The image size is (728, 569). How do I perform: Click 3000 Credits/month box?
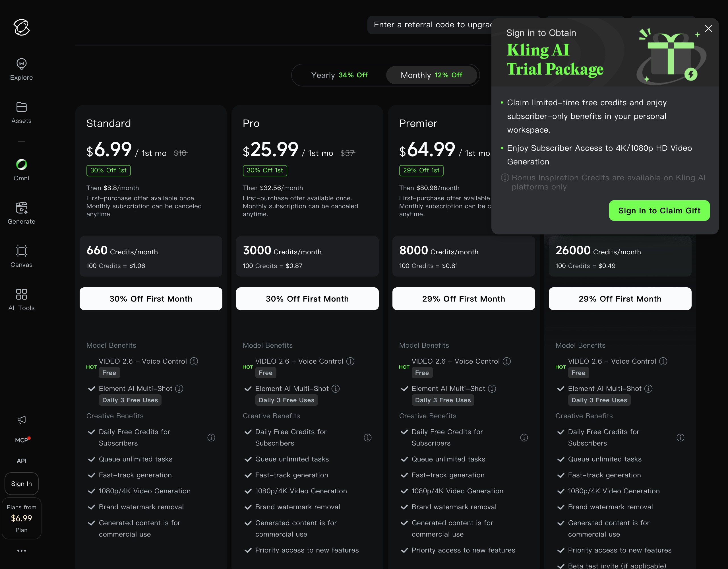tap(307, 256)
